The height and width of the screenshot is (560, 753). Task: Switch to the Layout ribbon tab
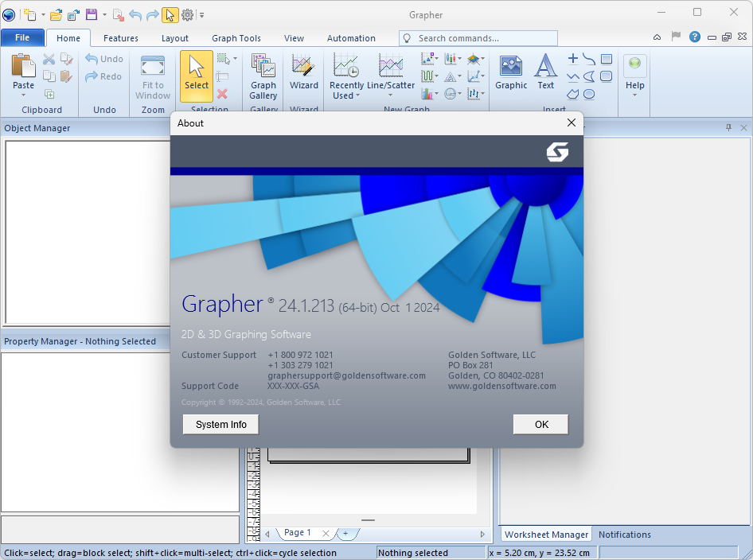tap(175, 38)
